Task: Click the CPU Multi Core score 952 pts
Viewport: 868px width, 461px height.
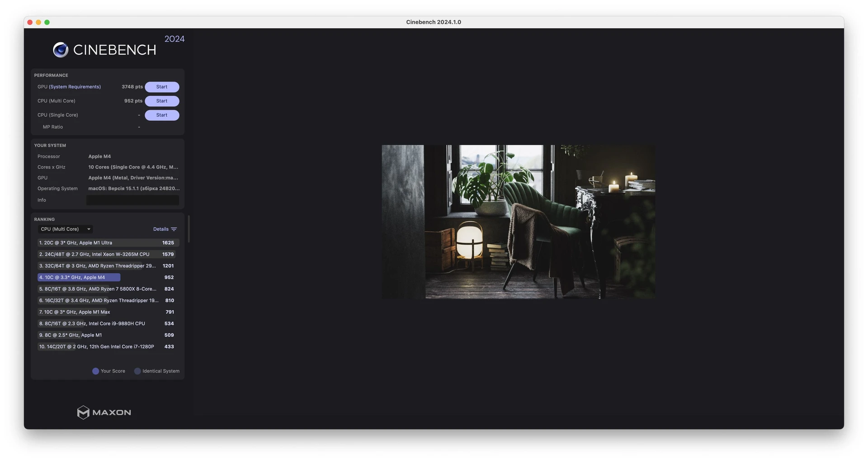Action: pos(133,101)
